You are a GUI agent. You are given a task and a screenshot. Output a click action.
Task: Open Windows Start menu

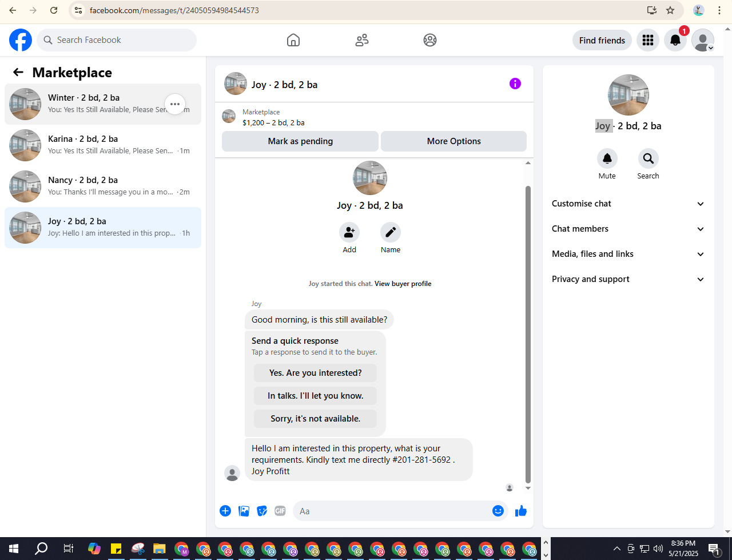click(14, 549)
